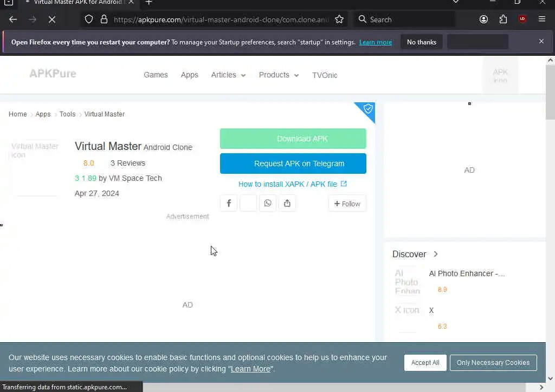The width and height of the screenshot is (555, 392).
Task: Click the Firefox Search box
Action: pyautogui.click(x=404, y=19)
